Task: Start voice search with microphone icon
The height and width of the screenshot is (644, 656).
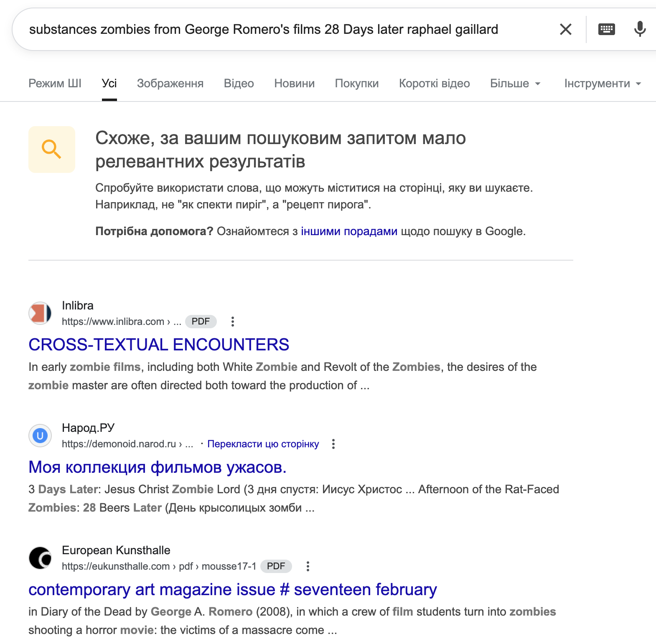Action: (639, 29)
